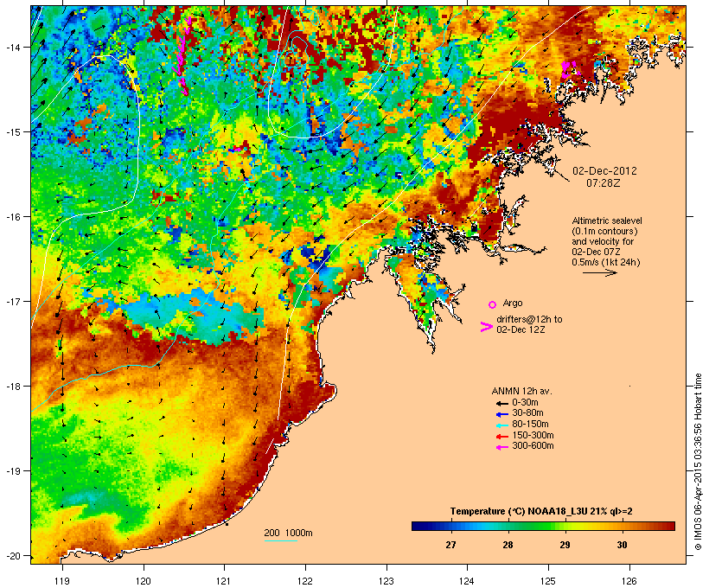Click the magenta 300-600m arrow in legend

pos(501,447)
